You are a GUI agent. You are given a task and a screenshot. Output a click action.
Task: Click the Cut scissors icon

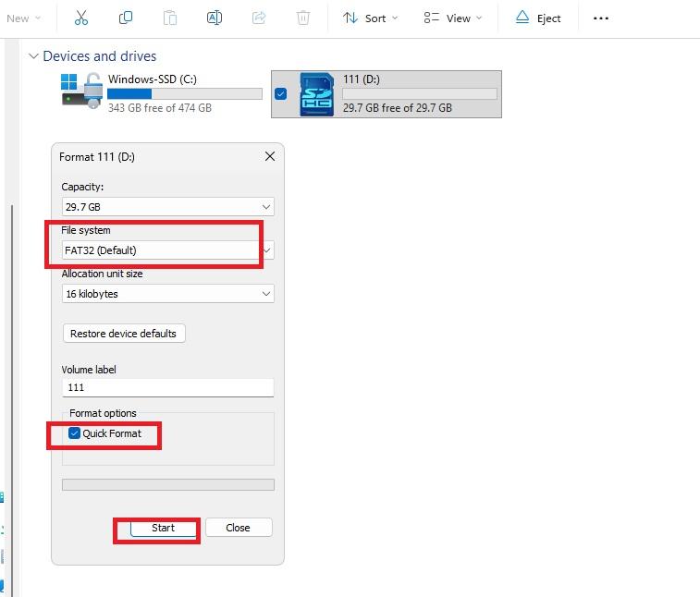click(x=80, y=18)
